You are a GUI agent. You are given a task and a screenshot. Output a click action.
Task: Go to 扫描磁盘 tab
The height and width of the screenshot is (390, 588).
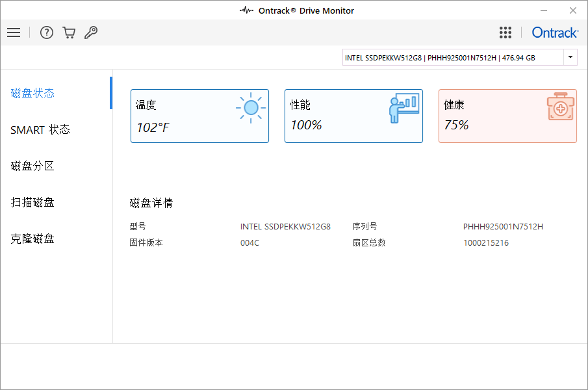(x=32, y=202)
